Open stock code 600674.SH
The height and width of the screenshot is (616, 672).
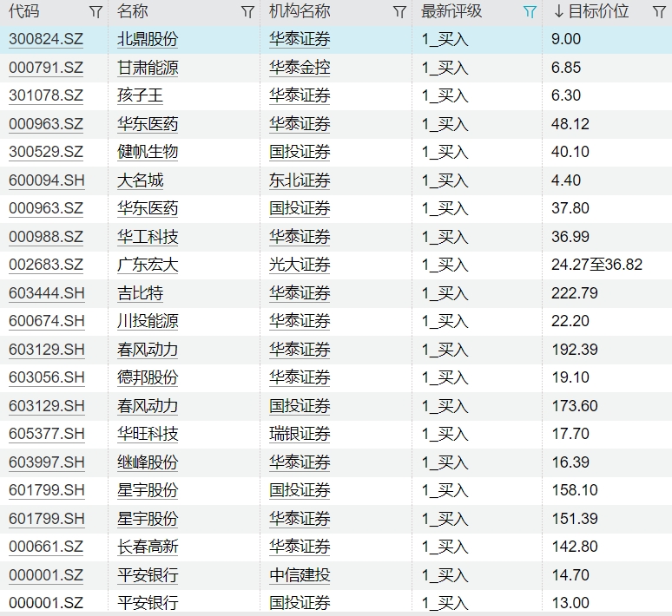point(47,321)
